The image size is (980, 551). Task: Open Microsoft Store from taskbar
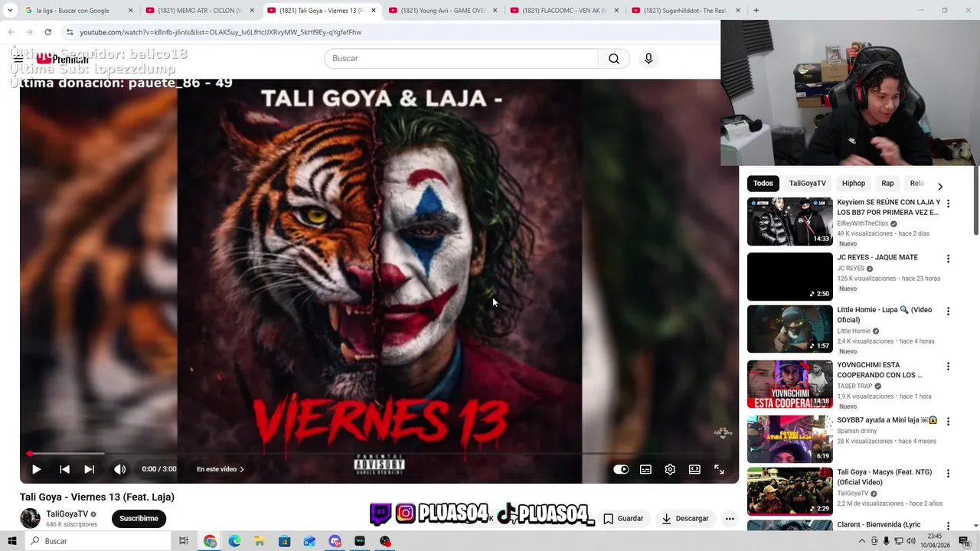(285, 541)
